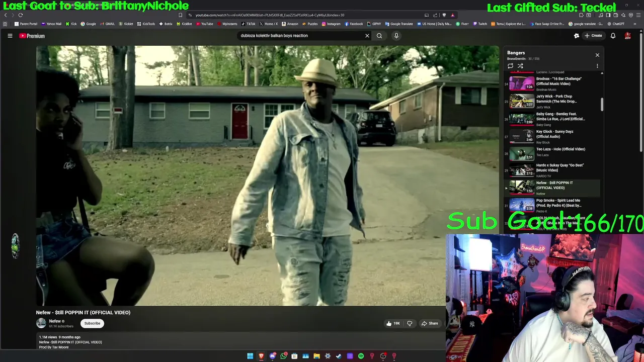
Task: Open the Fiverr bookmark
Action: coord(462,24)
